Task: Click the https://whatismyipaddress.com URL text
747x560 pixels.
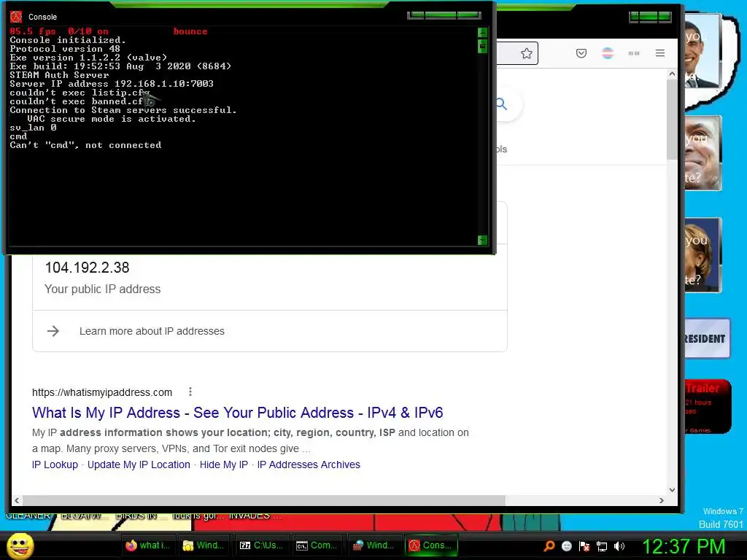Action: point(102,392)
